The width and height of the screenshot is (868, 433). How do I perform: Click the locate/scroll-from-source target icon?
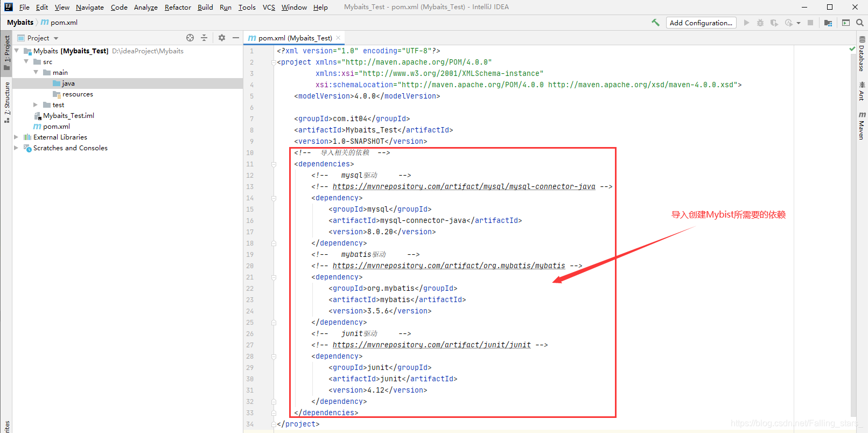point(190,38)
